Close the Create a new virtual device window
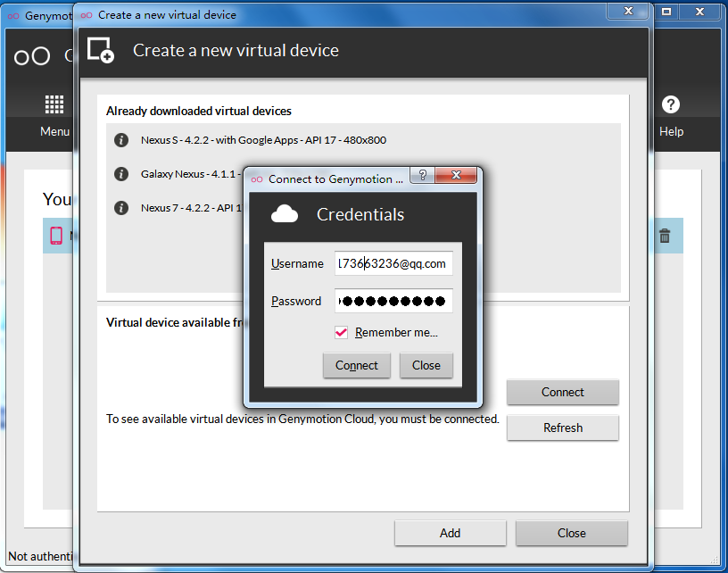The width and height of the screenshot is (728, 573). click(x=628, y=11)
